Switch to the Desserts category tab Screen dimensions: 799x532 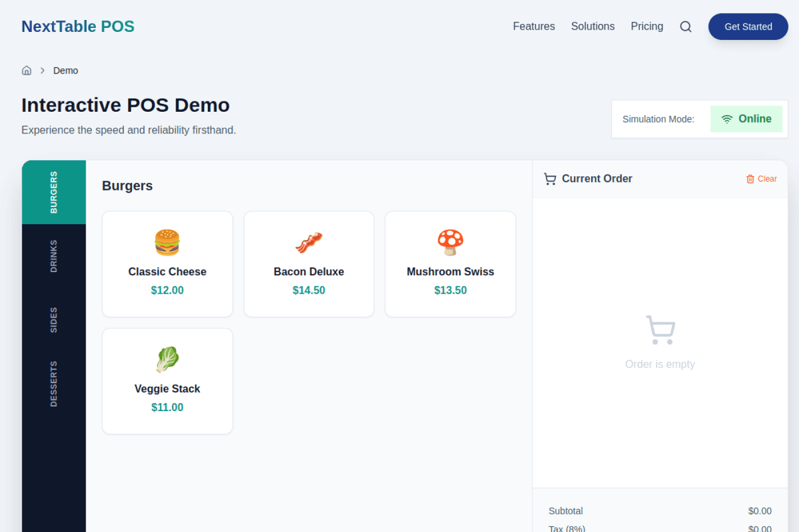pyautogui.click(x=54, y=384)
